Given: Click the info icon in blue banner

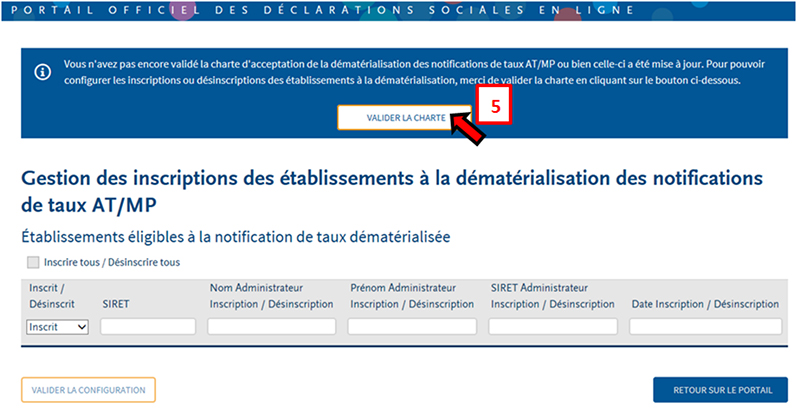Looking at the screenshot, I should pos(42,72).
